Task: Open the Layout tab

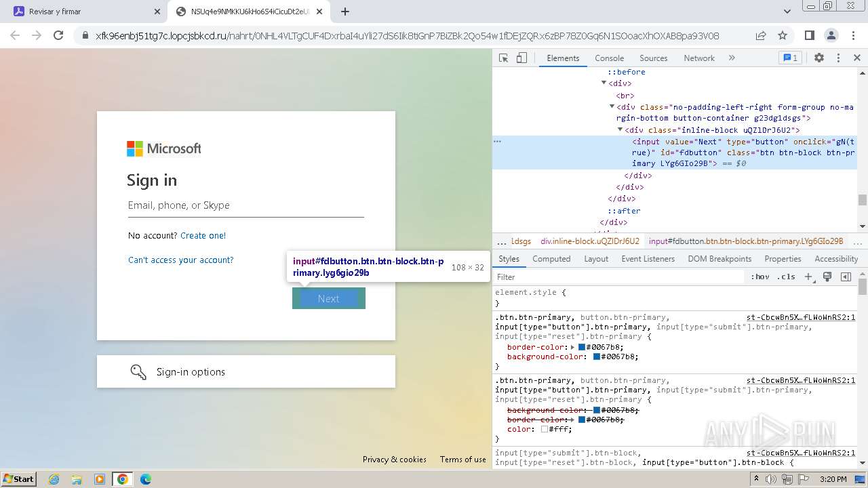Action: click(596, 259)
